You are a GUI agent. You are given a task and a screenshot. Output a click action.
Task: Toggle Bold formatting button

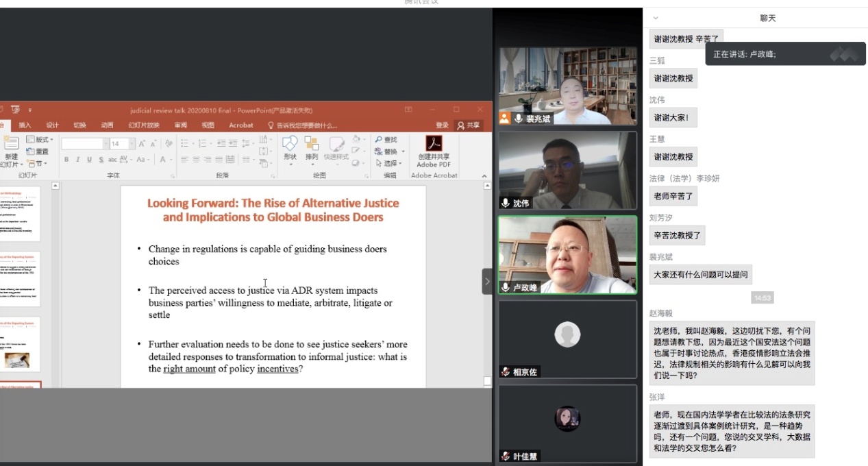66,160
